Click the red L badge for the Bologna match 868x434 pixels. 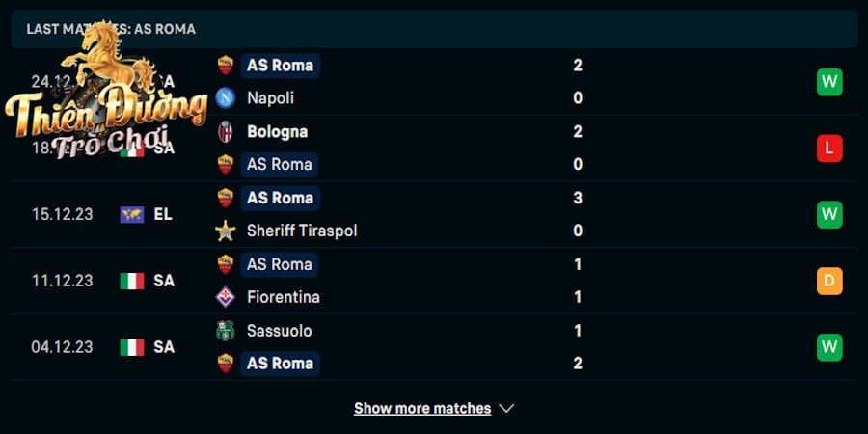[x=829, y=149]
